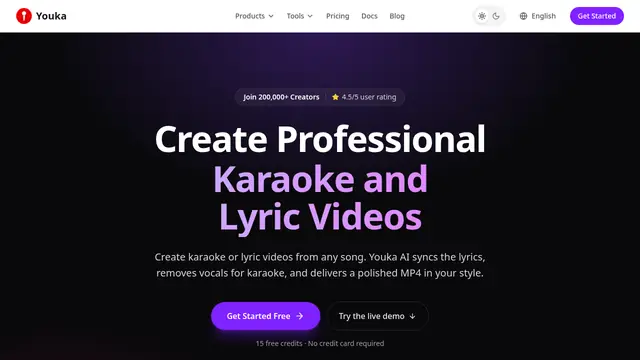Expand the Tools dropdown menu
Image resolution: width=640 pixels, height=360 pixels.
[x=299, y=16]
